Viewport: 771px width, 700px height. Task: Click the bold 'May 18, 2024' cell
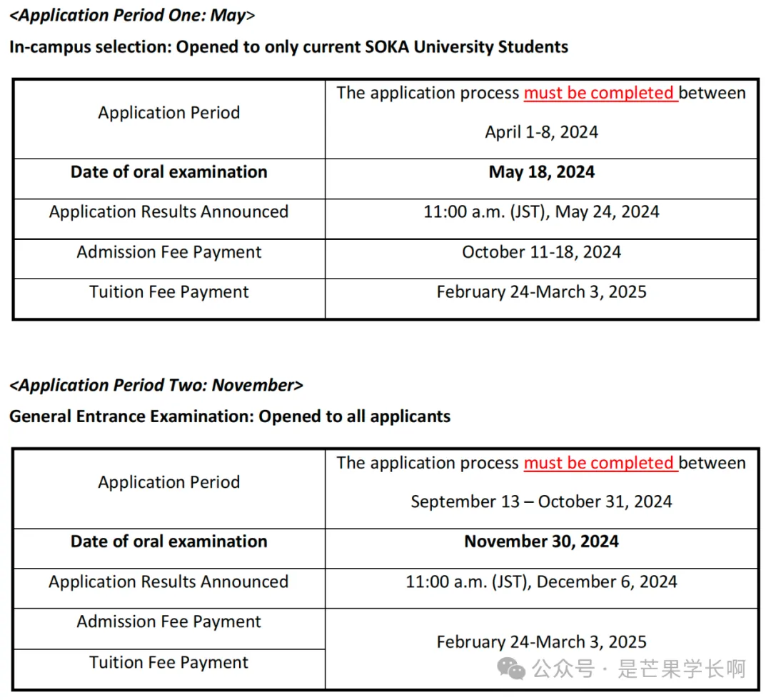coord(541,172)
